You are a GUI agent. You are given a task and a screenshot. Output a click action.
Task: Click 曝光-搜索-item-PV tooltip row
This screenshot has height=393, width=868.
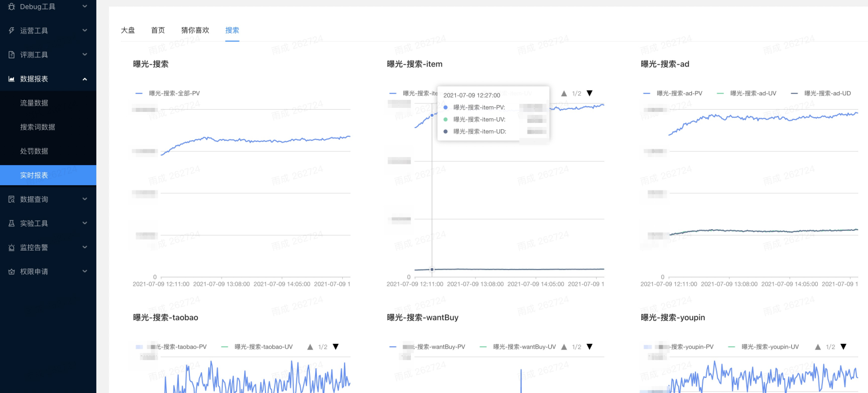(x=493, y=107)
